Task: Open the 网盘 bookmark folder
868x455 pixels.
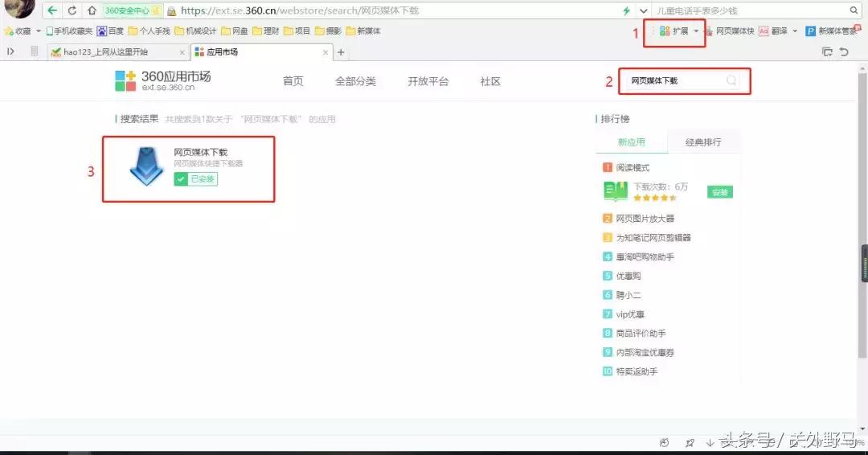Action: (234, 31)
